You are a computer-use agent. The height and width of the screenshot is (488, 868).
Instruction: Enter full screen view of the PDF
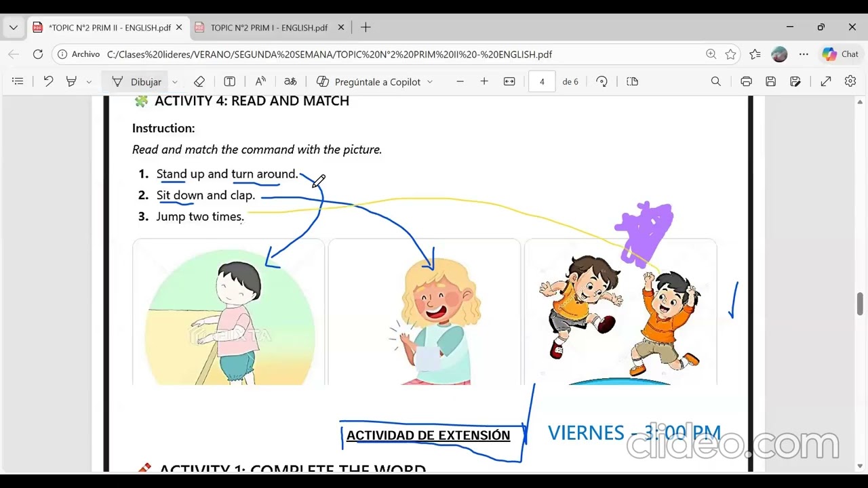[826, 81]
